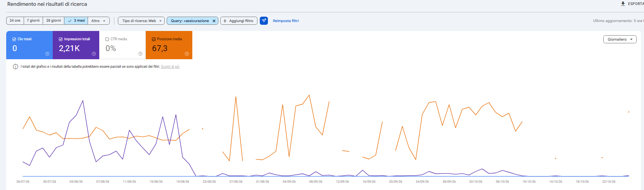Click the 0 total clicks value
This screenshot has height=190, width=644.
tap(15, 48)
